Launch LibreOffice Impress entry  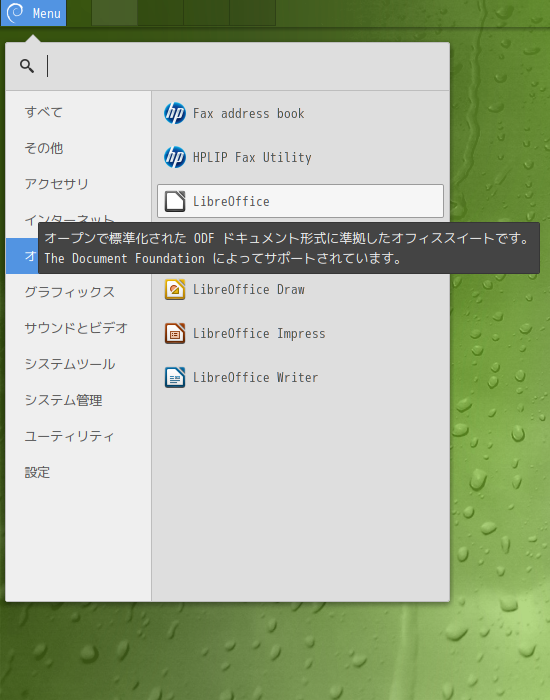[300, 333]
